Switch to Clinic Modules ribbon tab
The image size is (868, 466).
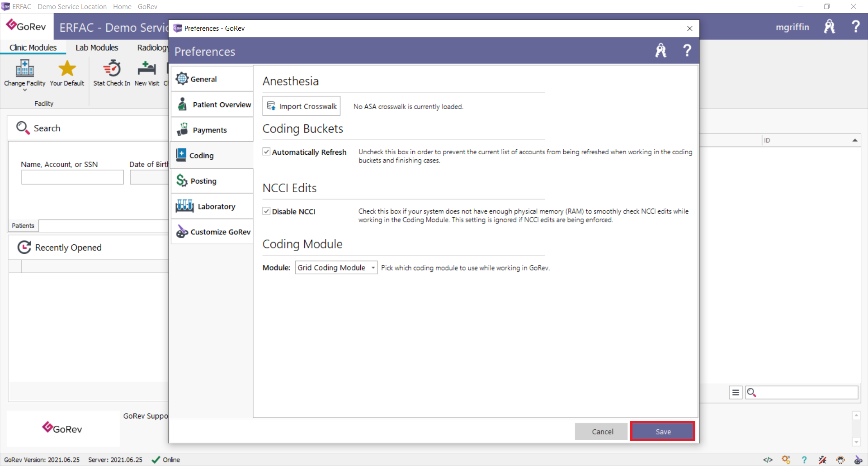click(x=33, y=48)
